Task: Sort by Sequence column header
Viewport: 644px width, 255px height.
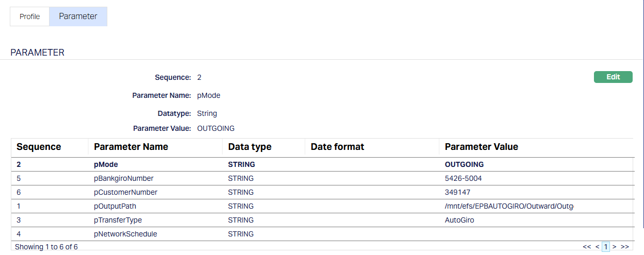Action: (39, 147)
